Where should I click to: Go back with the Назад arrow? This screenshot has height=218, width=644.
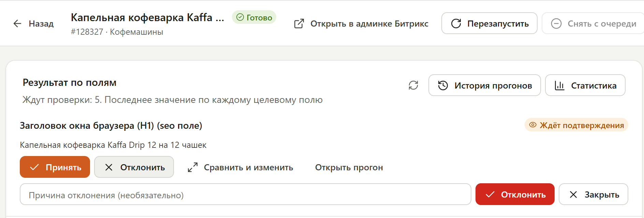(17, 24)
